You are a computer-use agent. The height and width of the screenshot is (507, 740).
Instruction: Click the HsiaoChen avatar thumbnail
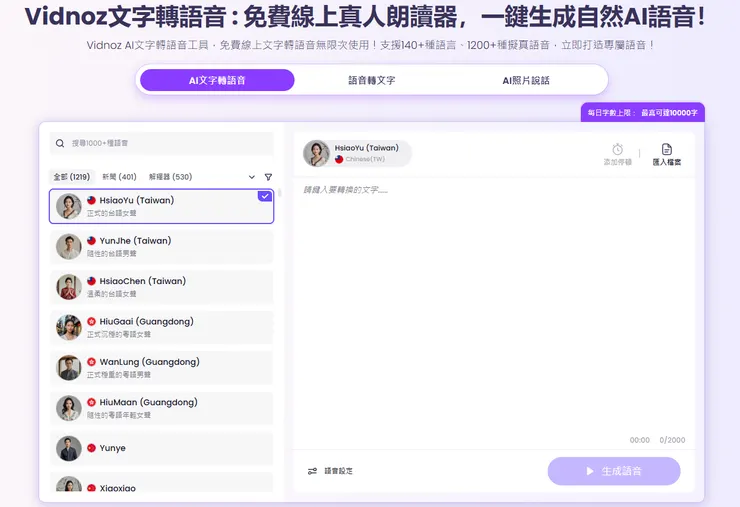point(69,287)
